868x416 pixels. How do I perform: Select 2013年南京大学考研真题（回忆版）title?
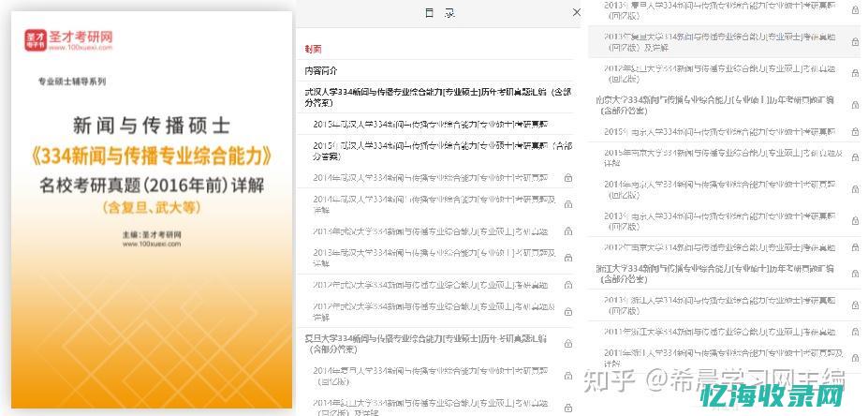point(720,221)
